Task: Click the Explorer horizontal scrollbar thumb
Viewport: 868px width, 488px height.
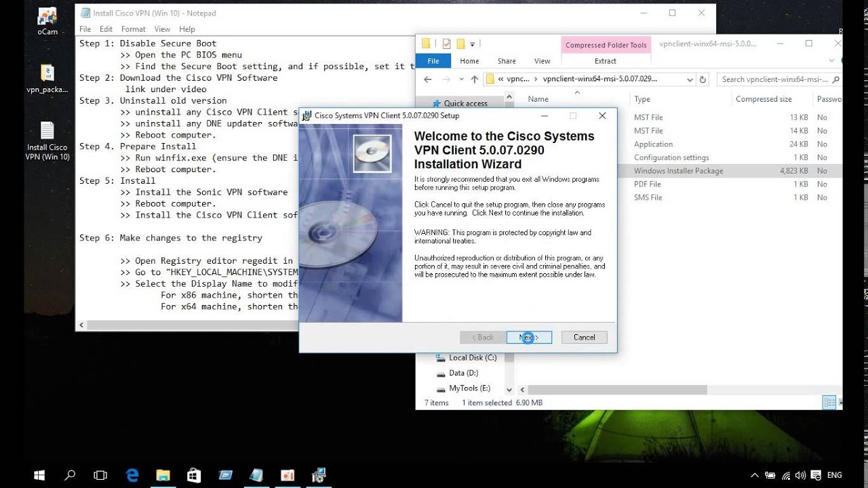Action: pos(617,390)
